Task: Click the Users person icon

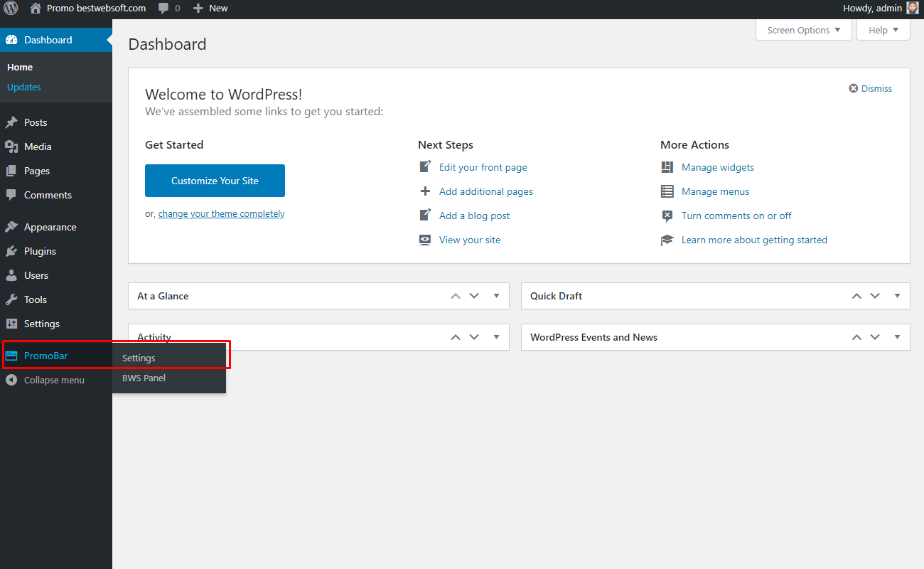Action: click(11, 275)
